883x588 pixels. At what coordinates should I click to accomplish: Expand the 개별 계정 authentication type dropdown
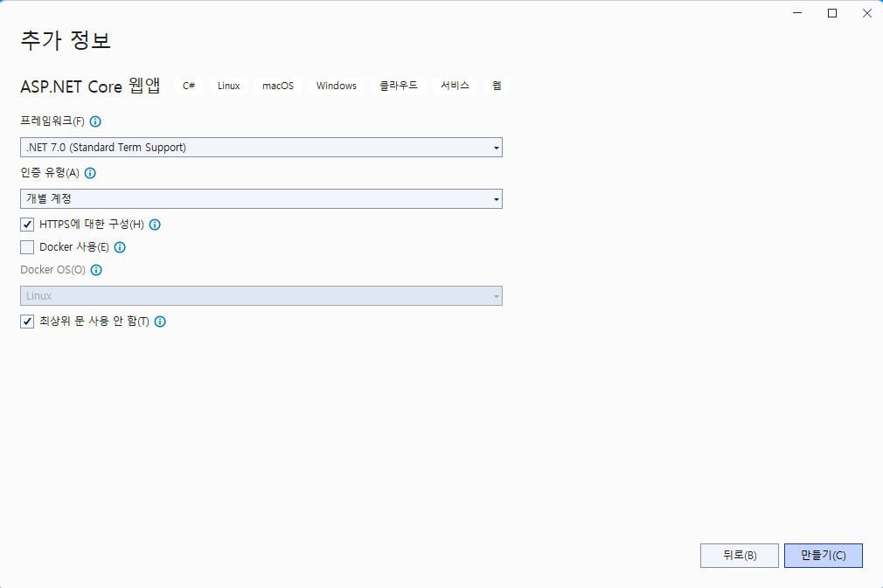pyautogui.click(x=261, y=199)
